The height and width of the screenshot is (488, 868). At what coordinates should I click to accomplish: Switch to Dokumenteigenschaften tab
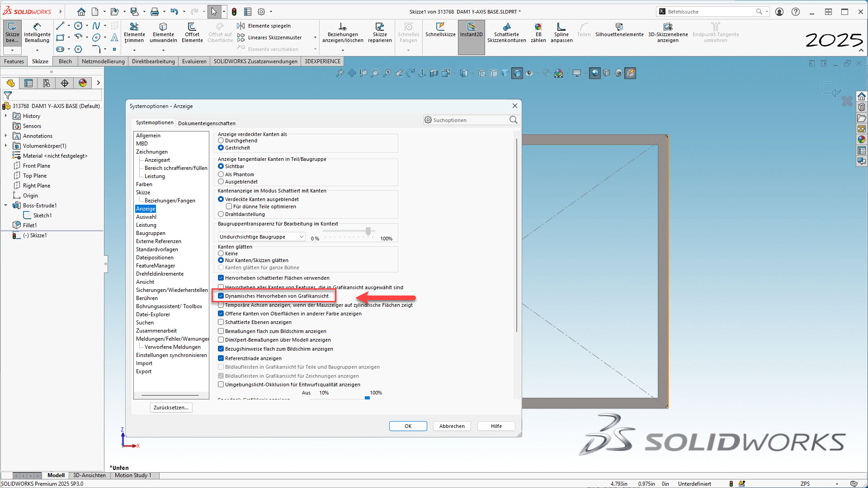[207, 123]
